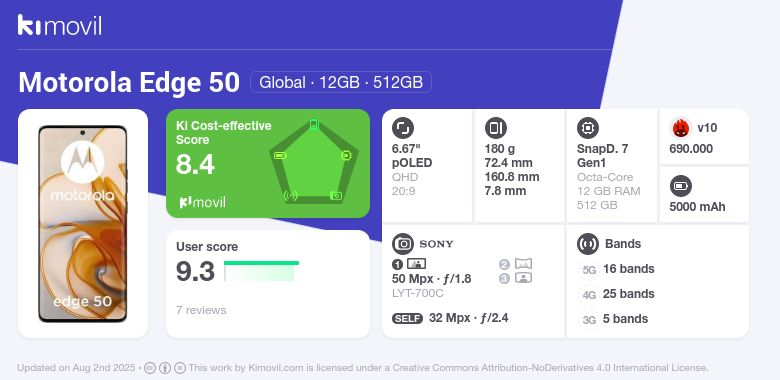Click the Ki Cost-effective Score pentagon chart
780x380 pixels.
point(313,162)
